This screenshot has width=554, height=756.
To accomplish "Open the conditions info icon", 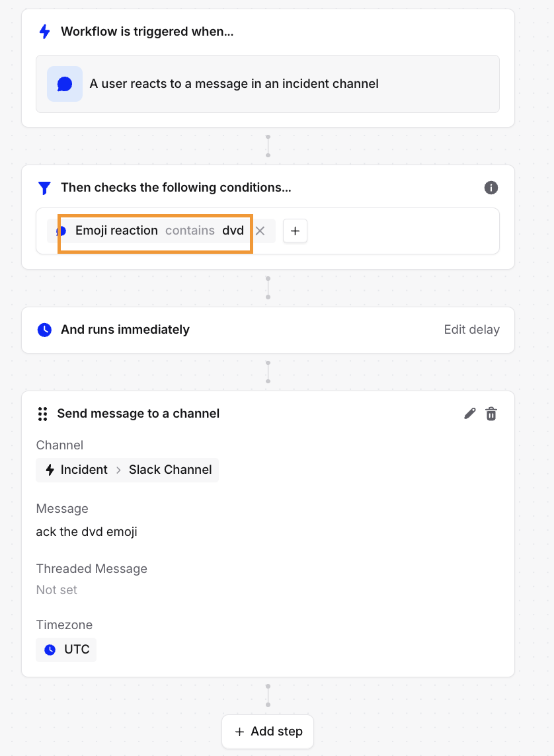I will pyautogui.click(x=491, y=188).
